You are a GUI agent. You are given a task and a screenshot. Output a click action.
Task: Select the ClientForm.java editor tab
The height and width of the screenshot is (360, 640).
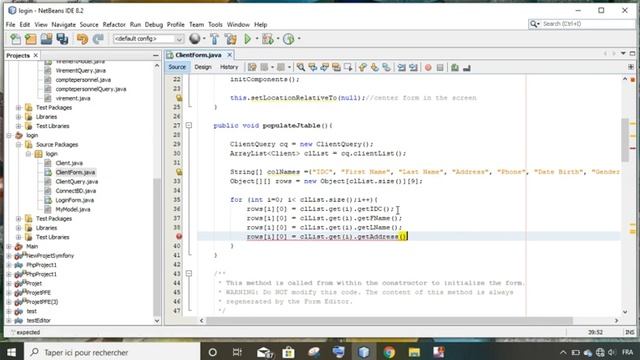(198, 55)
